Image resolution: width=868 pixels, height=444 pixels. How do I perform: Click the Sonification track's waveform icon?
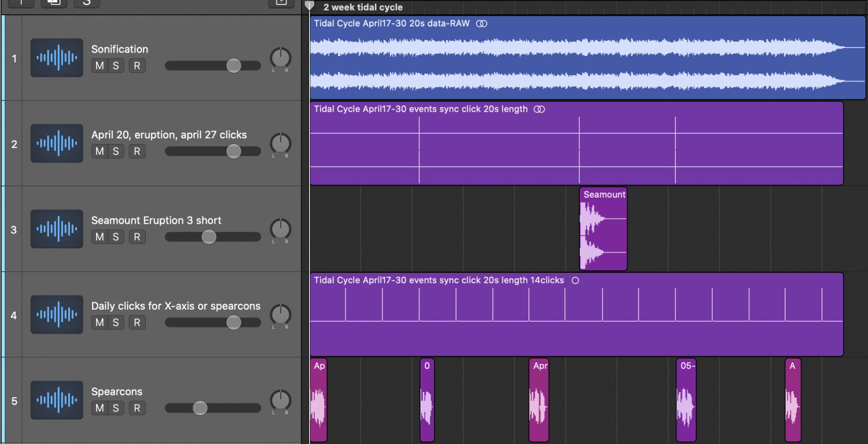(x=57, y=57)
